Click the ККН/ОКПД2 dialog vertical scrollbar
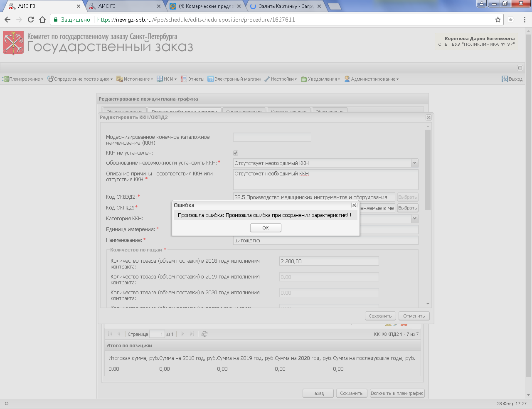This screenshot has height=409, width=532. click(x=428, y=170)
